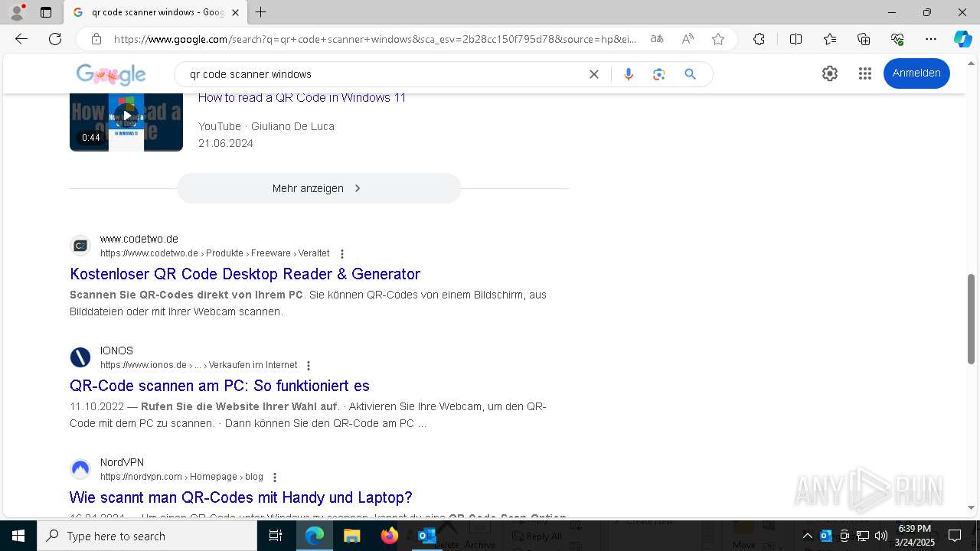Open the Extensions menu

759,39
